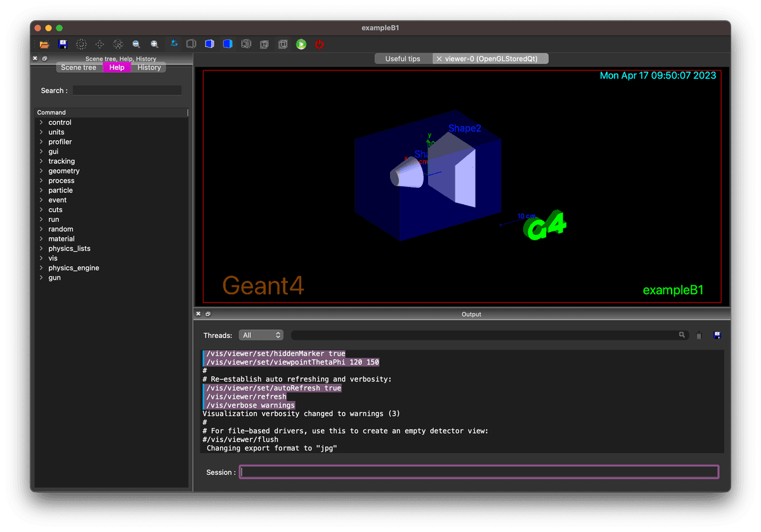761x532 pixels.
Task: Click the zoom in magnifier in toolbar
Action: coord(155,44)
